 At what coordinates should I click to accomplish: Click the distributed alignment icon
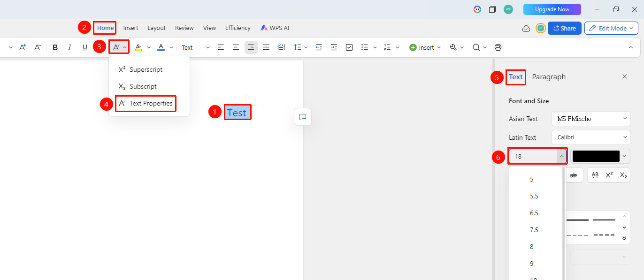click(281, 47)
